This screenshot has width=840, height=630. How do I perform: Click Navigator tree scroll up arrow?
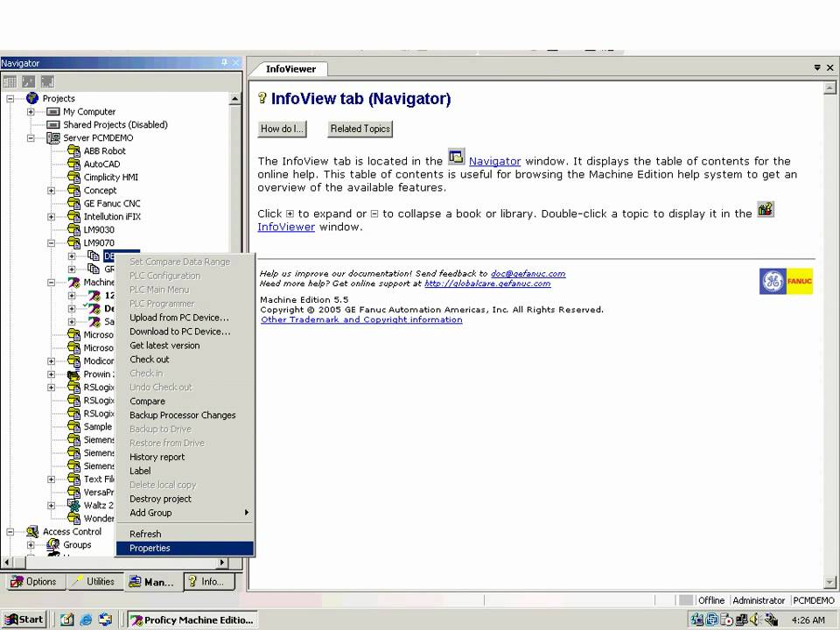[234, 99]
